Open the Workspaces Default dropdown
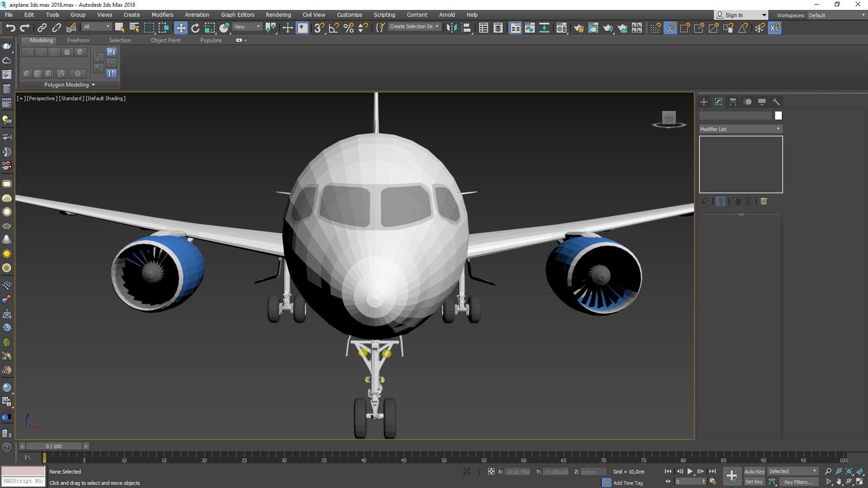Viewport: 868px width, 488px height. click(836, 15)
